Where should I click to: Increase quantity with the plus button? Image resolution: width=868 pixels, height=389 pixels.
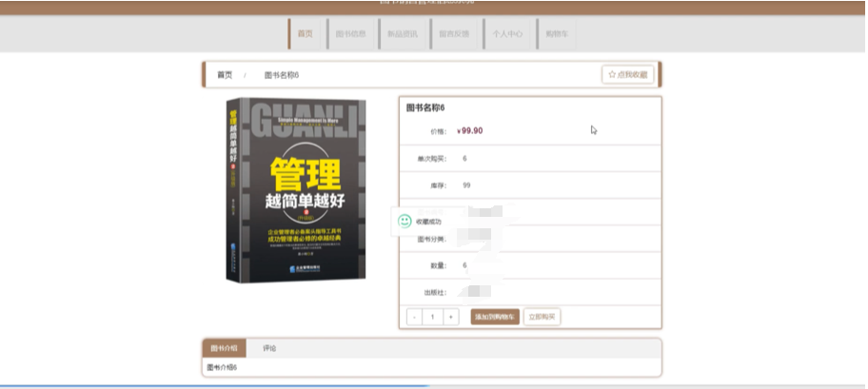(450, 317)
